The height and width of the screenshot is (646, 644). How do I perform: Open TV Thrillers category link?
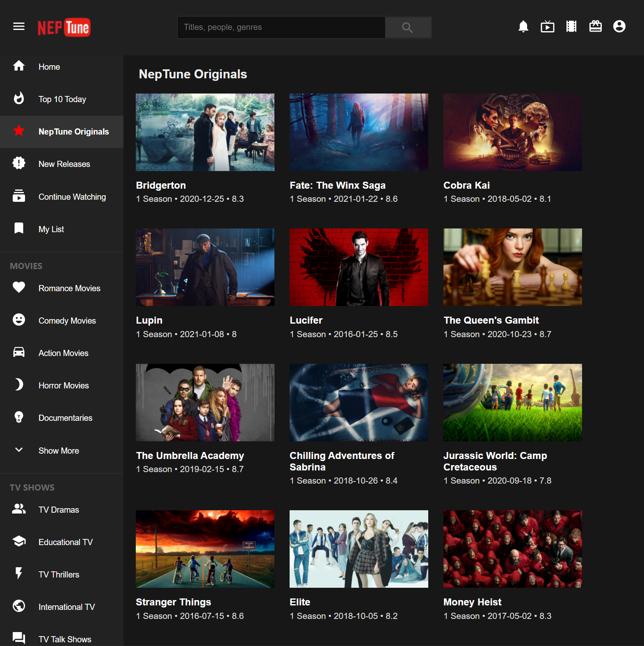point(59,575)
